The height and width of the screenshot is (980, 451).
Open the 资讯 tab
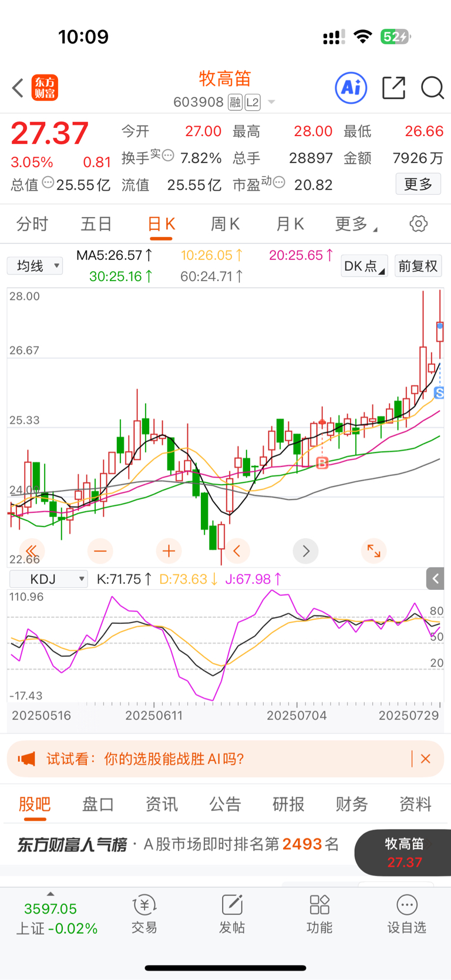[161, 804]
